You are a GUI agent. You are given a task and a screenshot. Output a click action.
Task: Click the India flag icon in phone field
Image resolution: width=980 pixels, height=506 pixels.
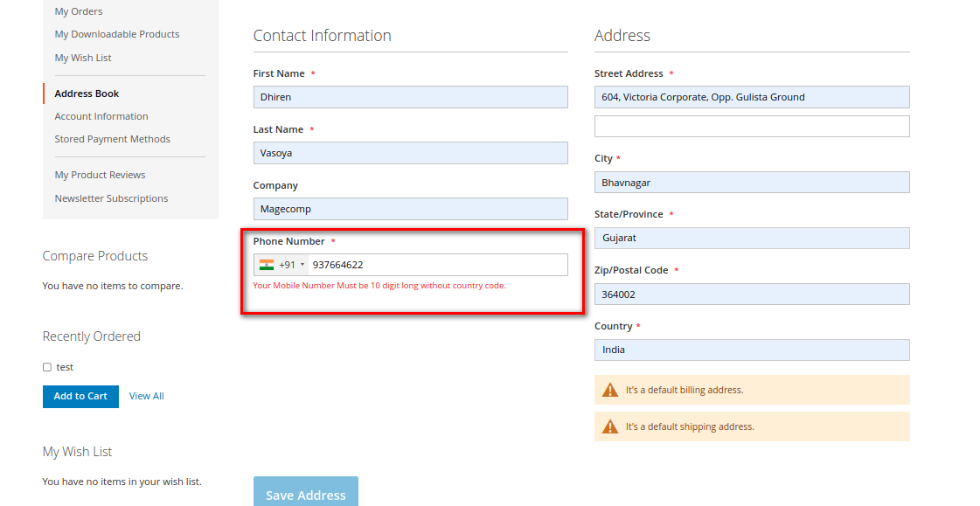click(x=267, y=265)
